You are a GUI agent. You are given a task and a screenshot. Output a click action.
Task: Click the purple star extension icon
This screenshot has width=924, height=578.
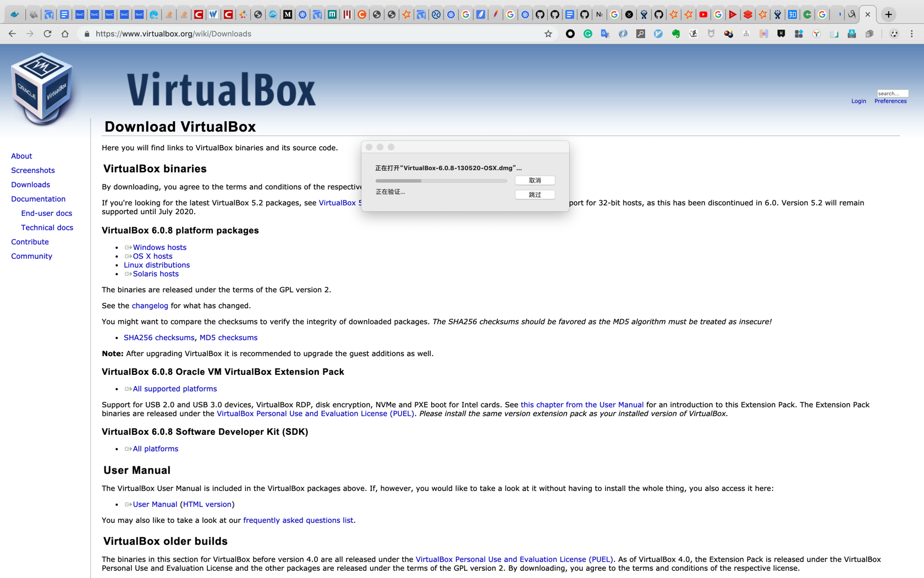tap(764, 34)
